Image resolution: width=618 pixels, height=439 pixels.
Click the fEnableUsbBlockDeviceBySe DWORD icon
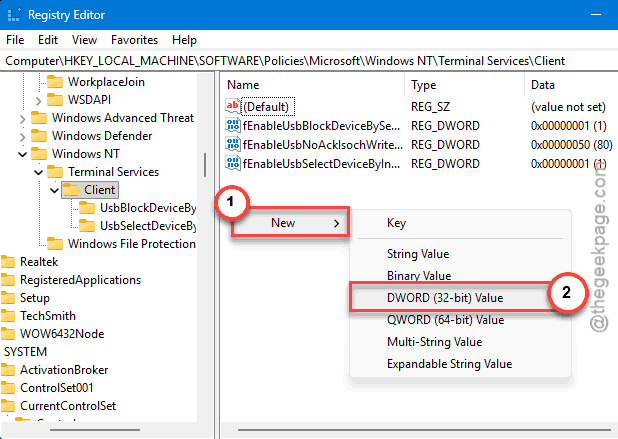[233, 125]
